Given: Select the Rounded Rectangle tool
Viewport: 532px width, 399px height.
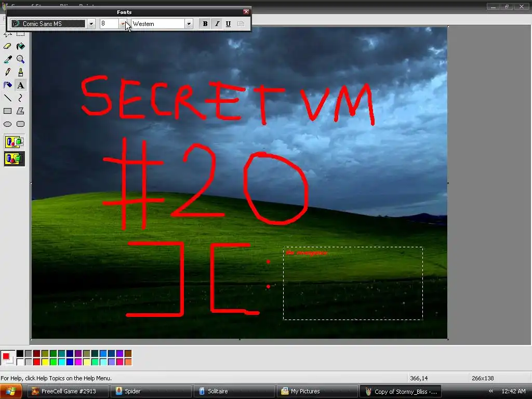Looking at the screenshot, I should pos(21,124).
